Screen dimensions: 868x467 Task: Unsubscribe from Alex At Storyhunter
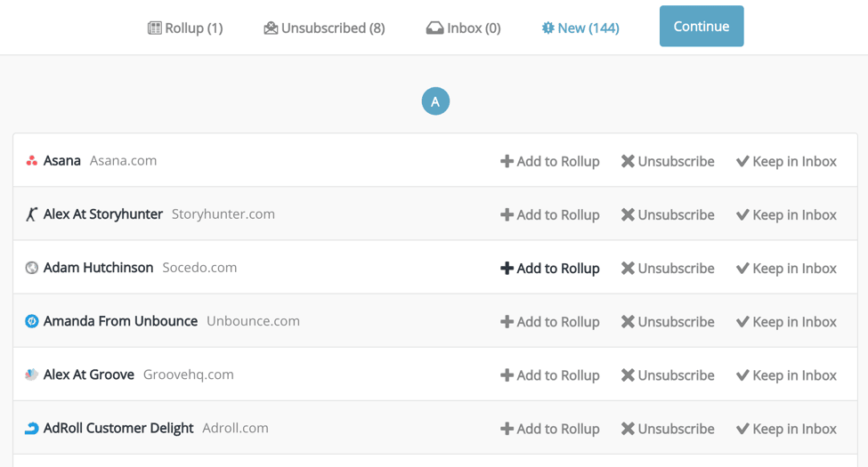click(x=668, y=214)
